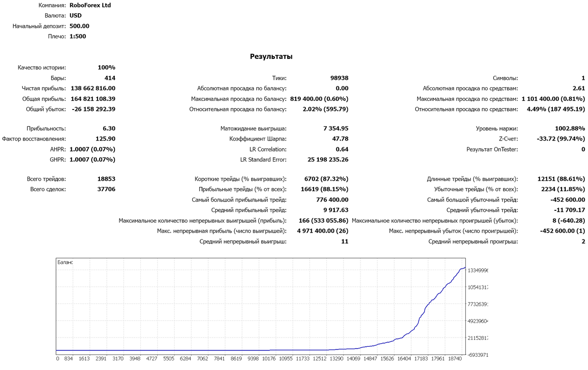Select net profit value 138 662 816.00
Image resolution: width=588 pixels, height=370 pixels.
click(x=93, y=89)
